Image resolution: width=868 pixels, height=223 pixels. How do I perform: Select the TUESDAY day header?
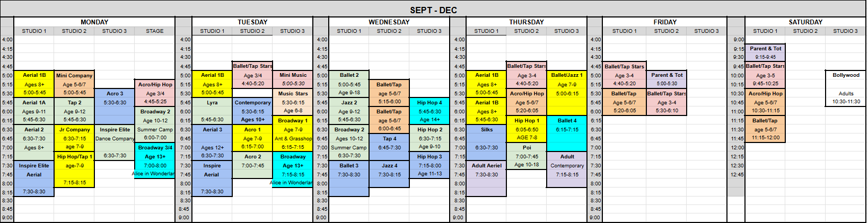pos(252,22)
